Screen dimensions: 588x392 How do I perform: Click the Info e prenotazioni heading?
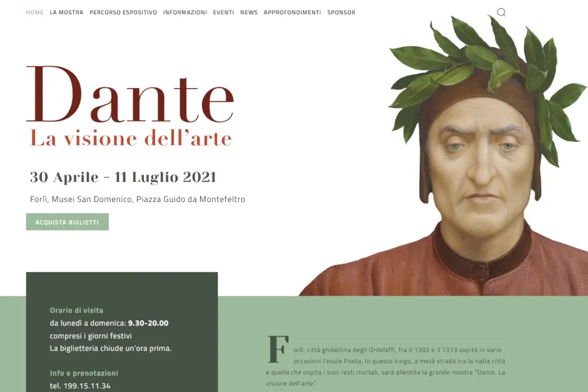point(84,373)
